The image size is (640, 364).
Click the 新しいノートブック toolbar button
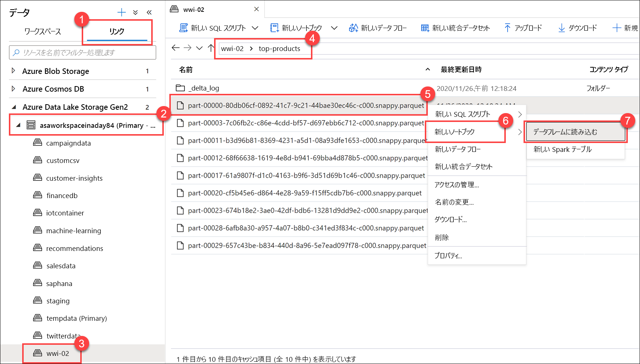click(296, 28)
